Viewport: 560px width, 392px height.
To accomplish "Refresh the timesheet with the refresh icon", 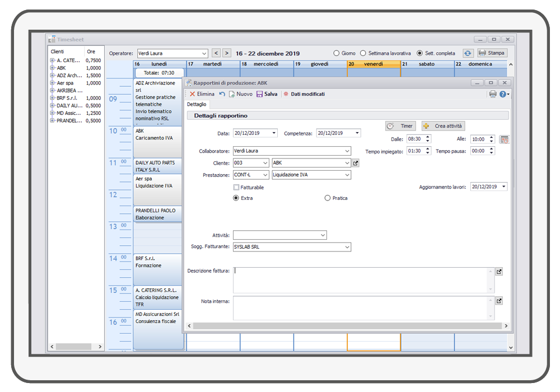I will point(468,53).
